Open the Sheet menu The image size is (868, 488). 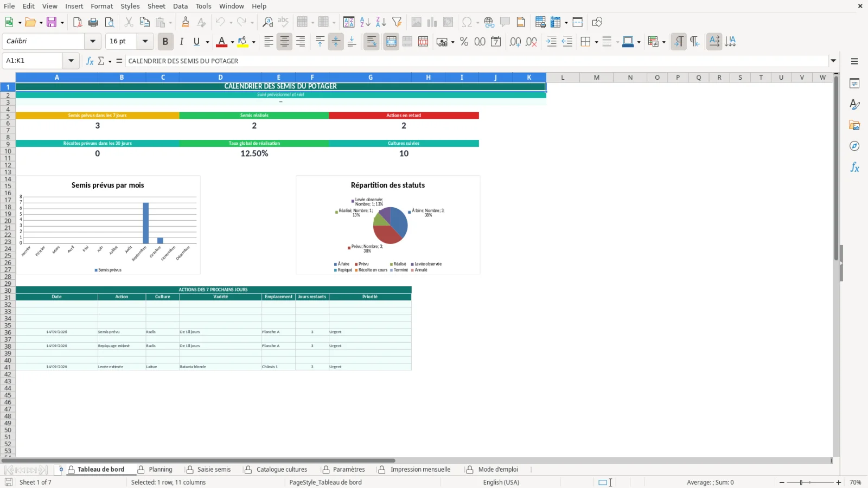point(156,6)
